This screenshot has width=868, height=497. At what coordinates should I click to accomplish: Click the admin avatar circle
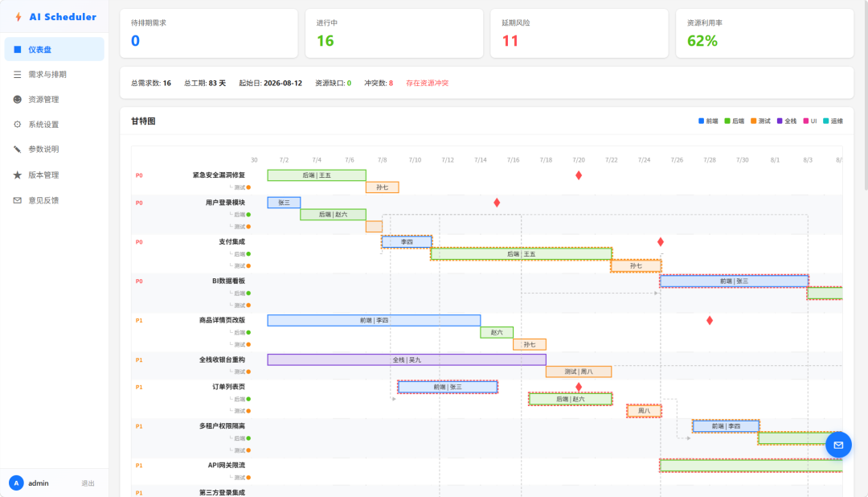tap(16, 483)
